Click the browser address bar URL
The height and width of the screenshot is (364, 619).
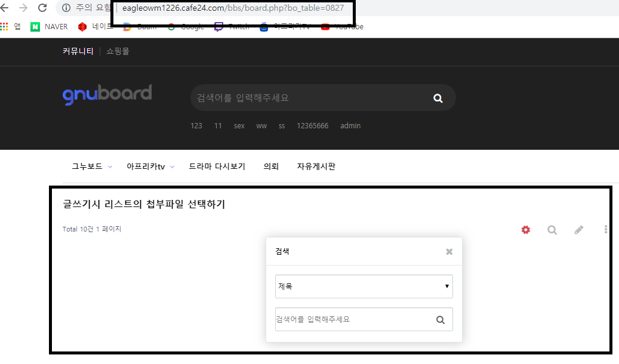coord(232,8)
